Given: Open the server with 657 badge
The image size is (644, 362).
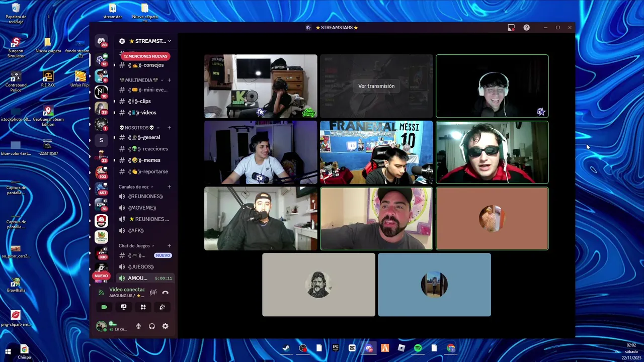Looking at the screenshot, I should pyautogui.click(x=101, y=189).
